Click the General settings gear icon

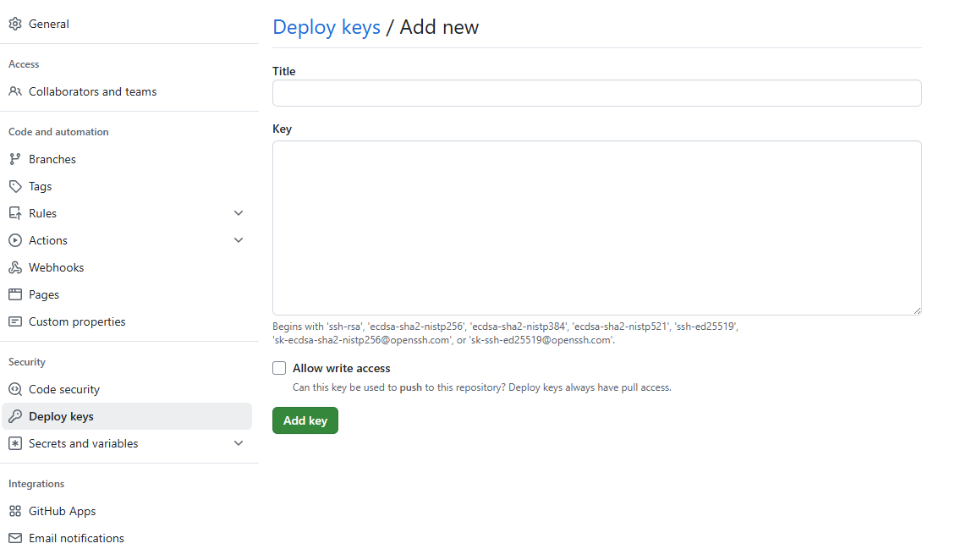15,24
